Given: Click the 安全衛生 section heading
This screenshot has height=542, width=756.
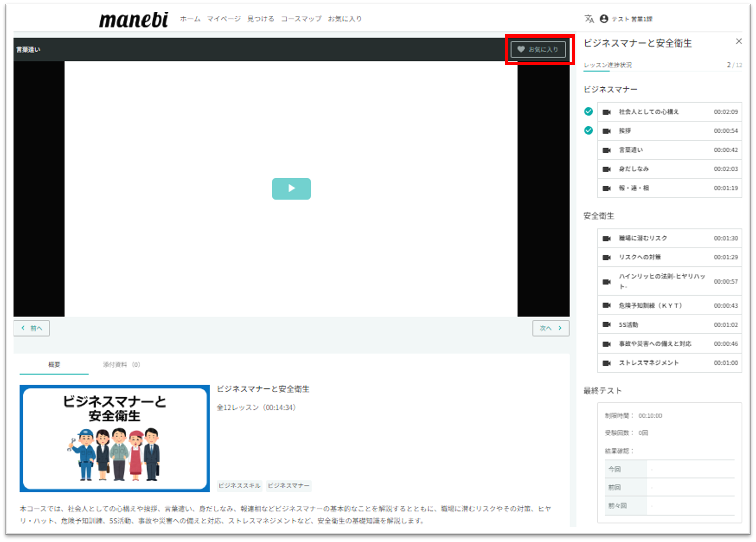Looking at the screenshot, I should click(x=598, y=216).
